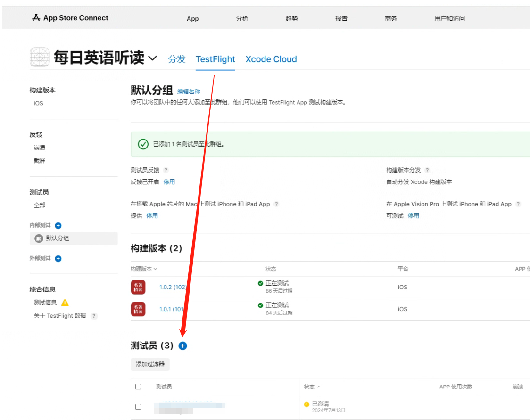Click 停用 next to 反馈已开启
This screenshot has height=420, width=530.
[169, 182]
